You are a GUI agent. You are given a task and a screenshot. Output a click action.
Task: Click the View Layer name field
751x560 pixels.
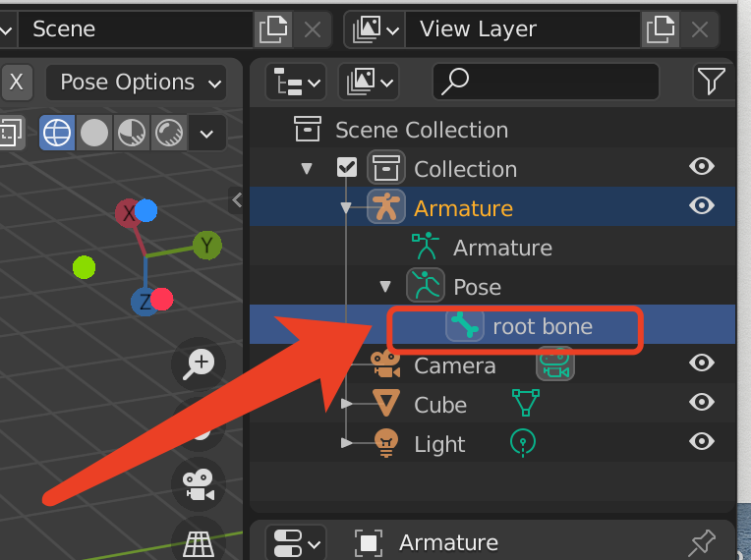(x=523, y=29)
